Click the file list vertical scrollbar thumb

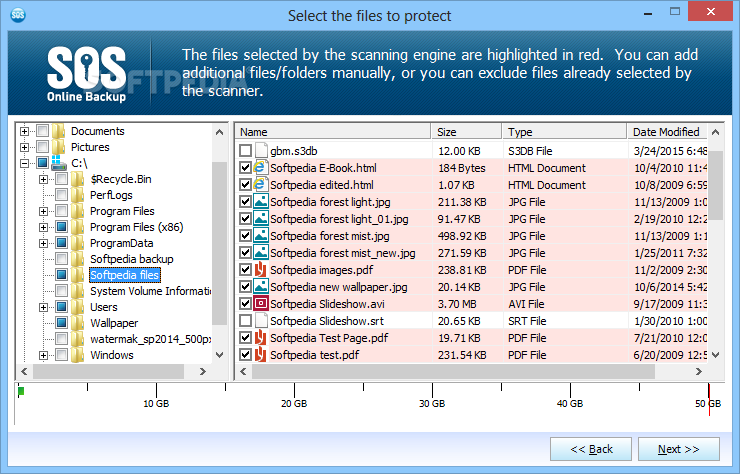click(715, 185)
